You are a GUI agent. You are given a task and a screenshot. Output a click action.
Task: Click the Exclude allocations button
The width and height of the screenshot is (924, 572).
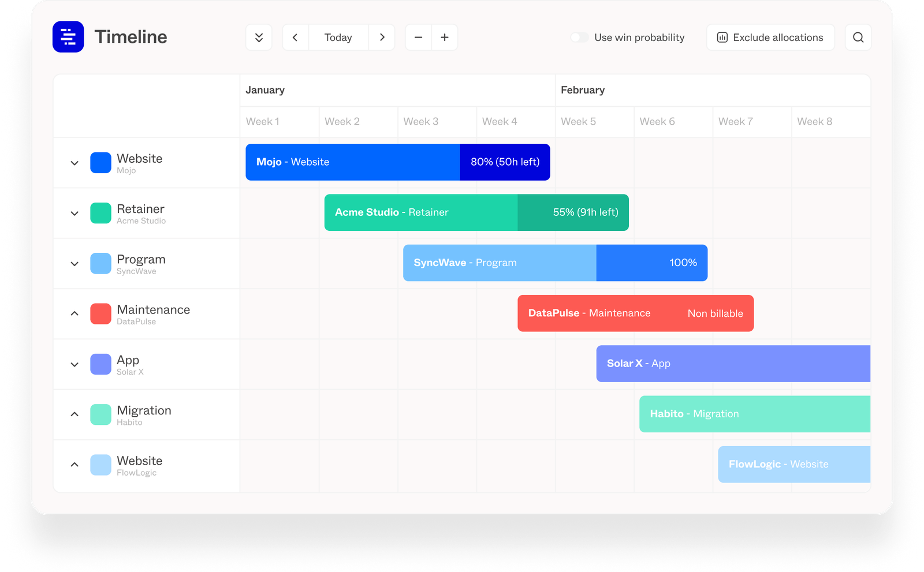coord(770,37)
